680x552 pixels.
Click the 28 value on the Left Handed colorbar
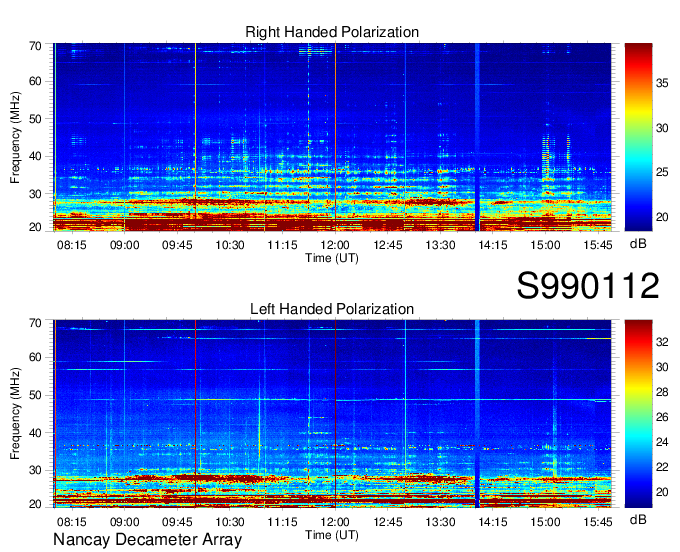coord(662,392)
